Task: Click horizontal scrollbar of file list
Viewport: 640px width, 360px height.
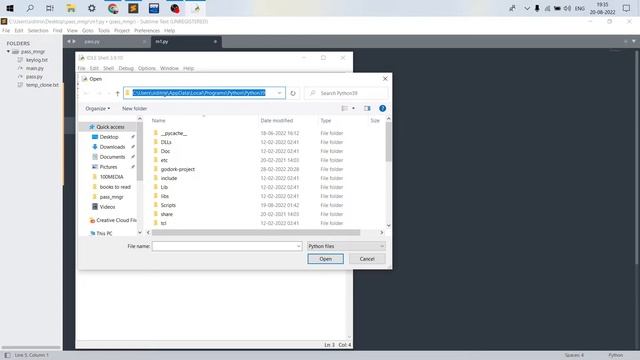Action: (256, 232)
